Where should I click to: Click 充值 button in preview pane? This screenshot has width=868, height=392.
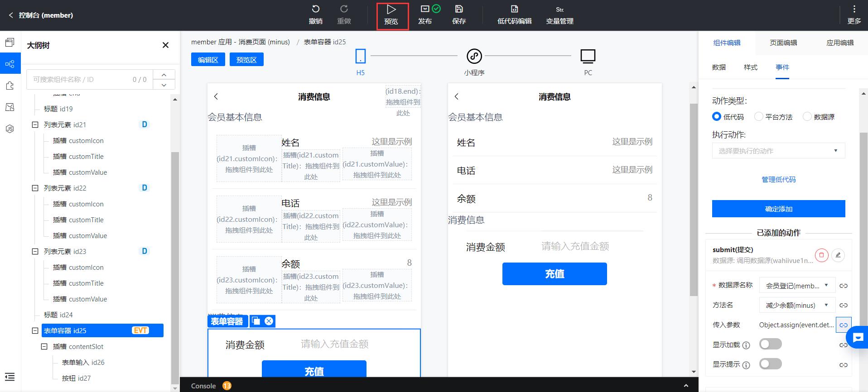(x=555, y=273)
